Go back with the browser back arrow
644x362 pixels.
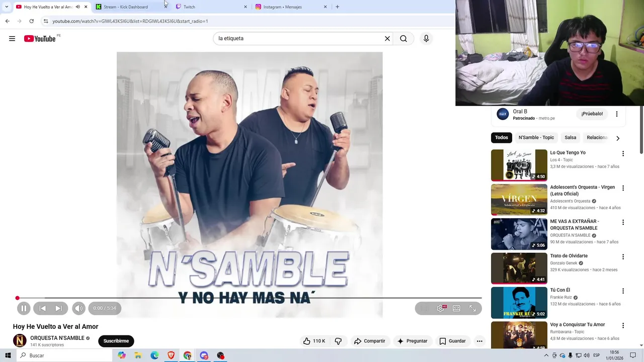tap(7, 21)
